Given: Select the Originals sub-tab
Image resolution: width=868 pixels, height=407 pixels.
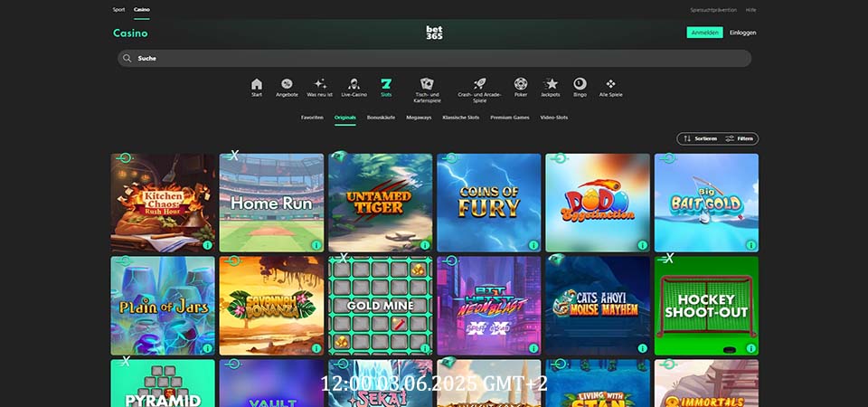Looking at the screenshot, I should point(344,118).
